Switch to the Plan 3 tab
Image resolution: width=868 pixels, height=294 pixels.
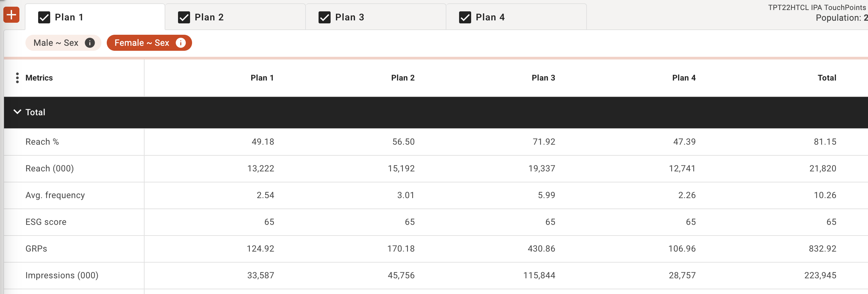coord(376,17)
